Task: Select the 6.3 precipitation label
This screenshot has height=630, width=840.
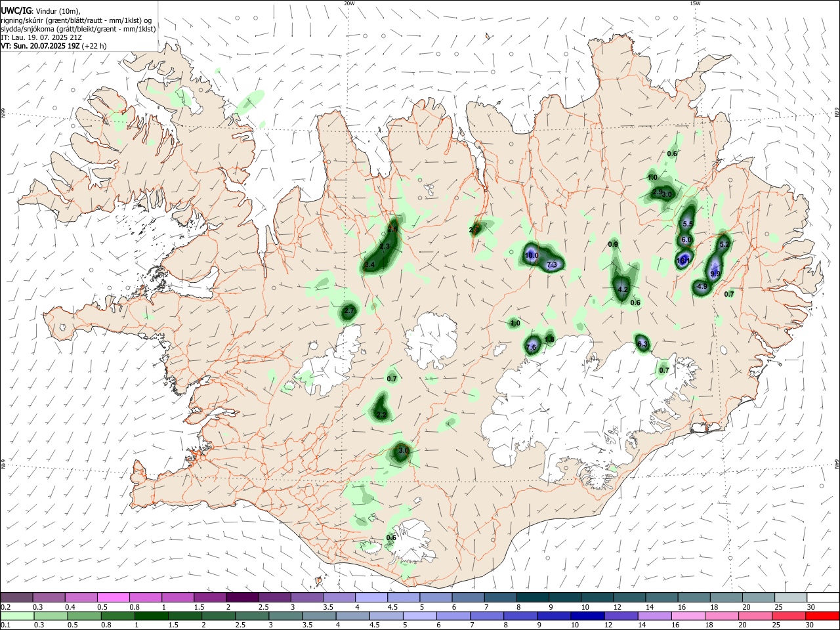Action: pyautogui.click(x=642, y=344)
